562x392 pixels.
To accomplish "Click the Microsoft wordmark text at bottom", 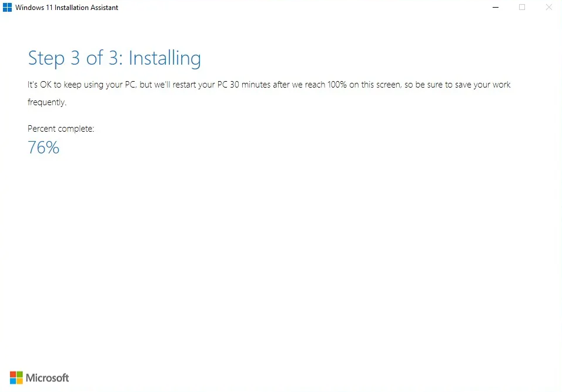I will point(47,378).
